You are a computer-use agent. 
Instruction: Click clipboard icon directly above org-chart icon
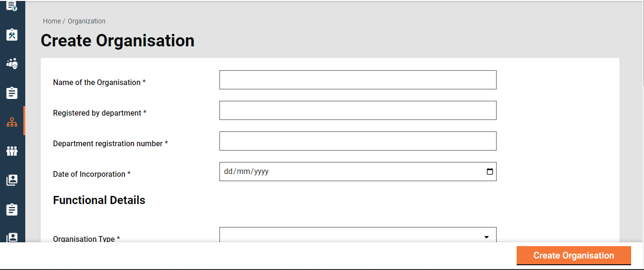pos(12,93)
